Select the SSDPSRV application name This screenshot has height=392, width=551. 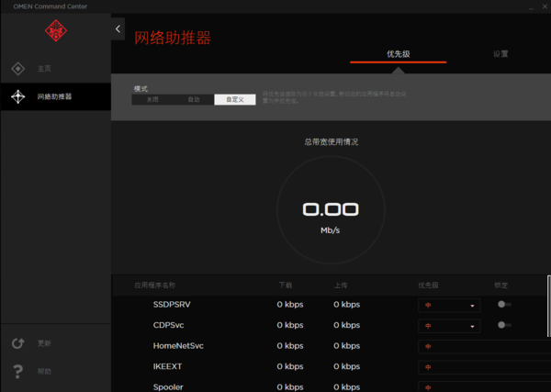pos(172,305)
